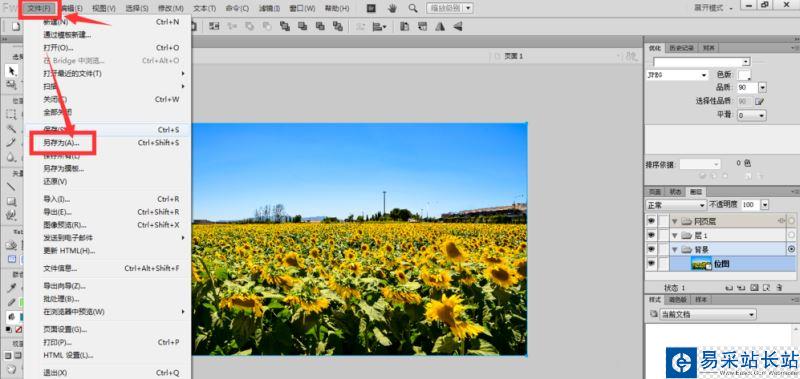
Task: Toggle visibility eye of 网页层 layer
Action: (651, 221)
